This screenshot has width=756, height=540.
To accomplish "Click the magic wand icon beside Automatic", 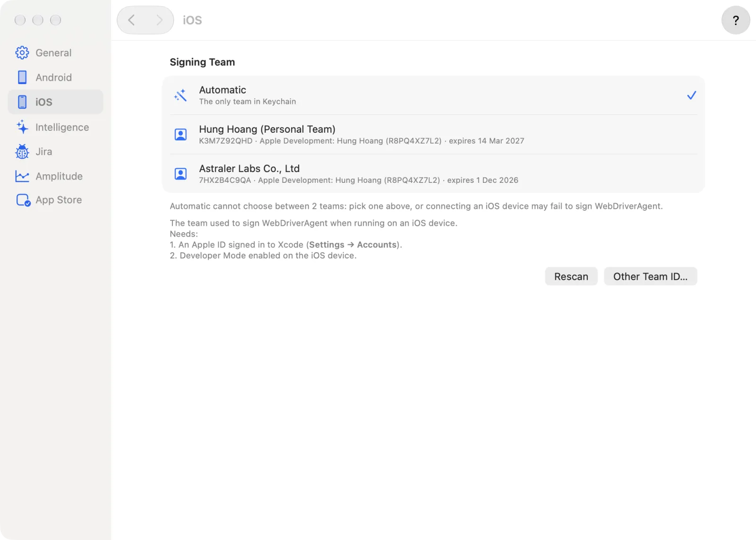I will tap(180, 95).
